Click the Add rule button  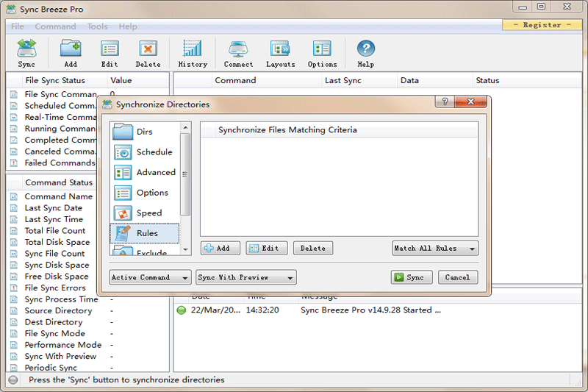coord(220,249)
